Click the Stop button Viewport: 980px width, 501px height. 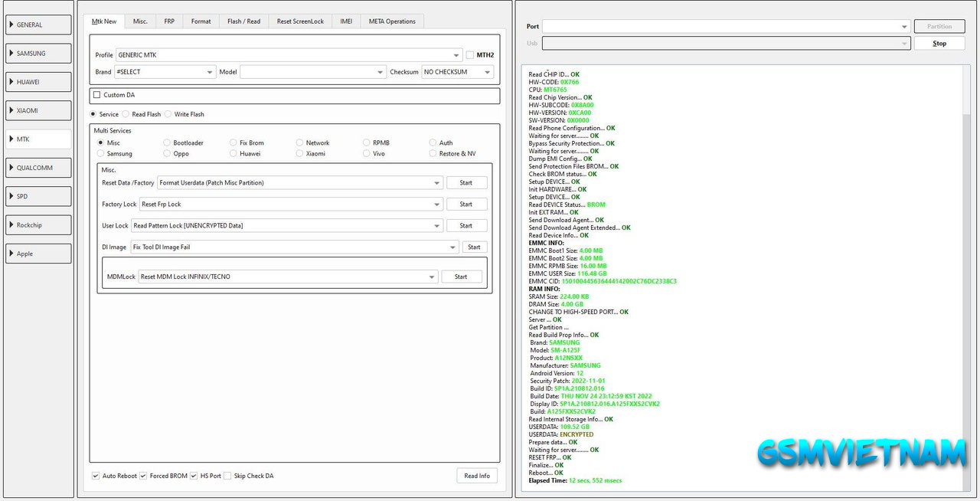click(x=939, y=43)
